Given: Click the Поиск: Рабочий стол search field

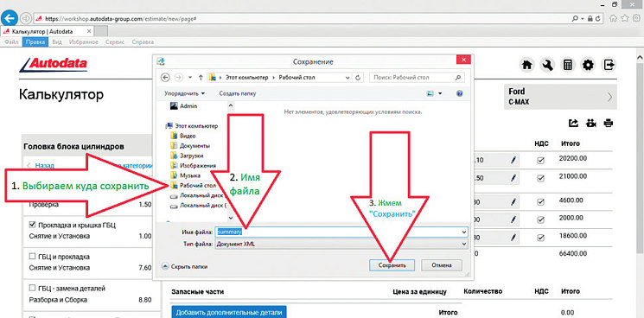Looking at the screenshot, I should coord(418,77).
